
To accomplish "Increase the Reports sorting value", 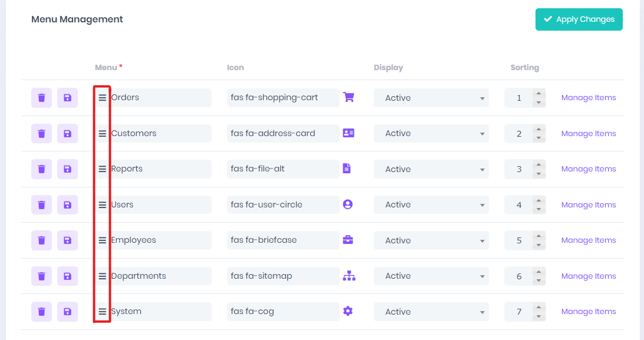I will (539, 164).
